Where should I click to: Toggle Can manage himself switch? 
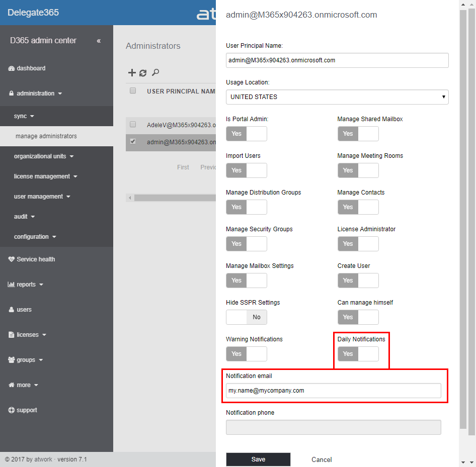pyautogui.click(x=358, y=317)
